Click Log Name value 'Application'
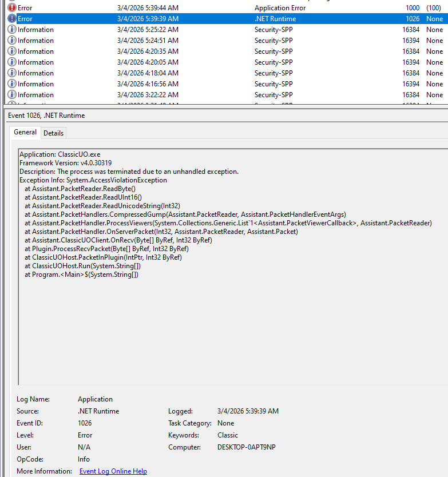The image size is (448, 477). pos(95,399)
